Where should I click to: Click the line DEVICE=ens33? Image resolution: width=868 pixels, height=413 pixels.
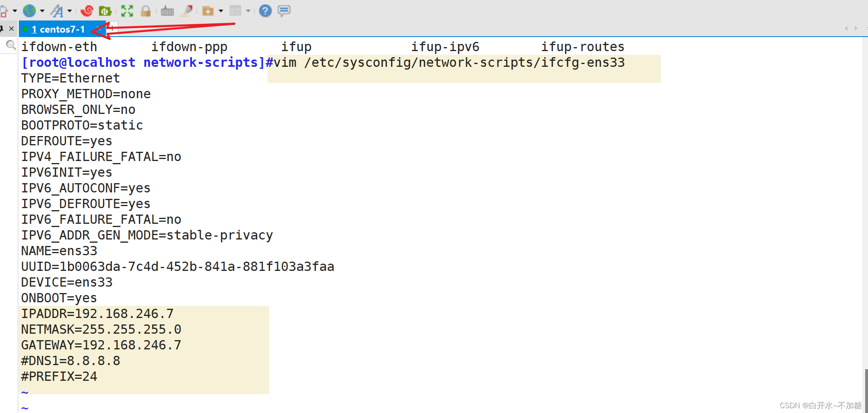(x=67, y=282)
